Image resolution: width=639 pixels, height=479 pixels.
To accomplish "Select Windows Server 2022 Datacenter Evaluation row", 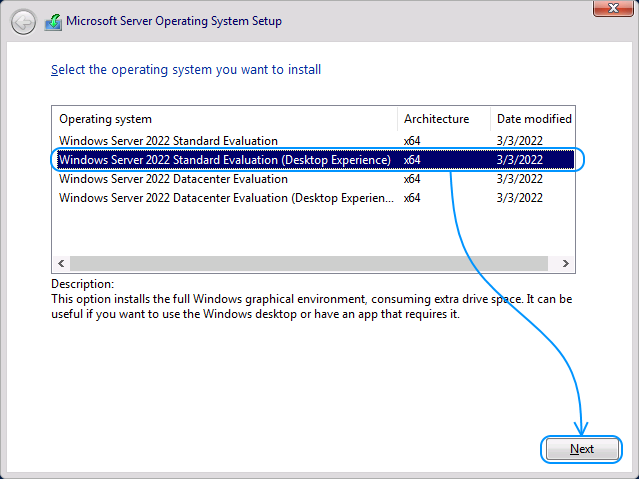I will [313, 179].
